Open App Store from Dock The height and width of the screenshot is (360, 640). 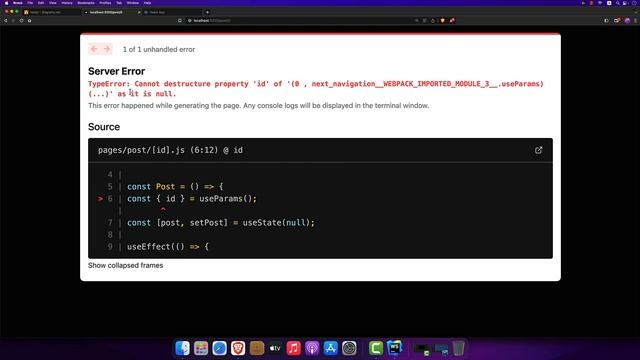pos(330,348)
